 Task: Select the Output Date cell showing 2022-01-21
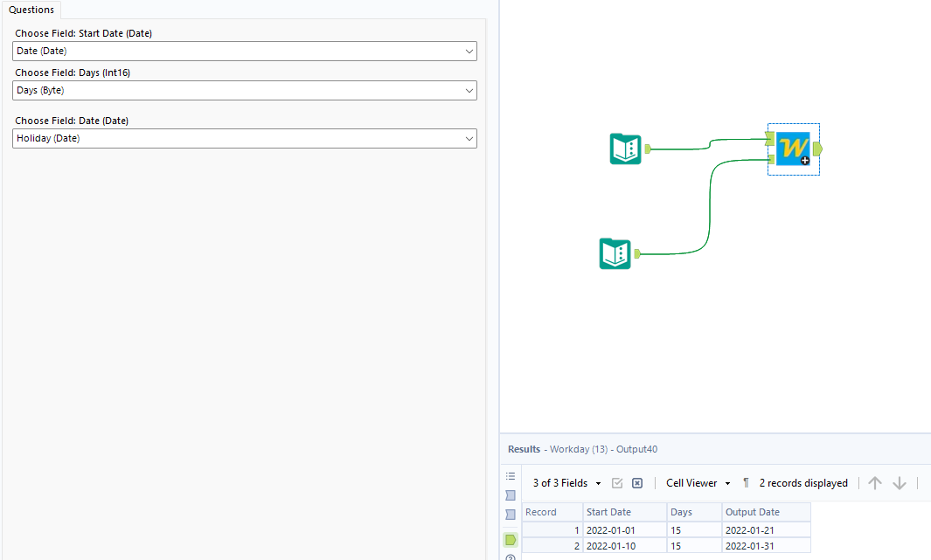tap(753, 529)
